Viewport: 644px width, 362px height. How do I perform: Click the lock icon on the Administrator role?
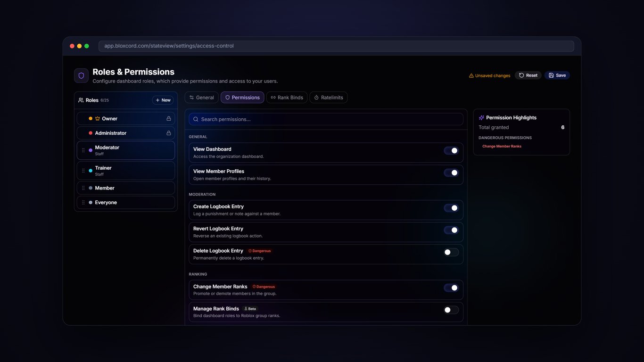tap(169, 133)
